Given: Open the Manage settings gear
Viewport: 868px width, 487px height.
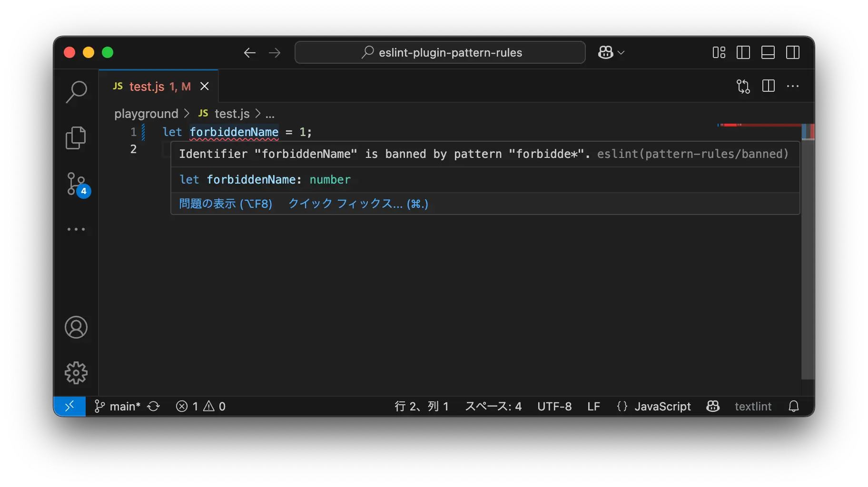Looking at the screenshot, I should 76,373.
